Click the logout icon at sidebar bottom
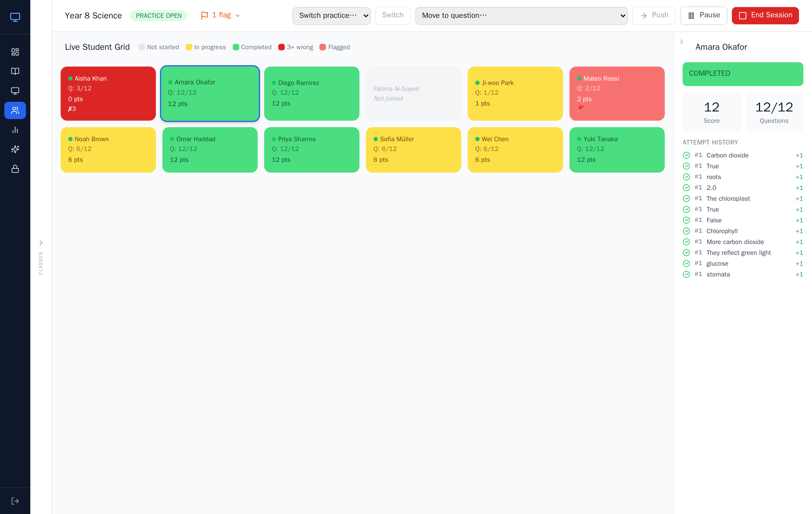Image resolution: width=812 pixels, height=514 pixels. click(15, 501)
